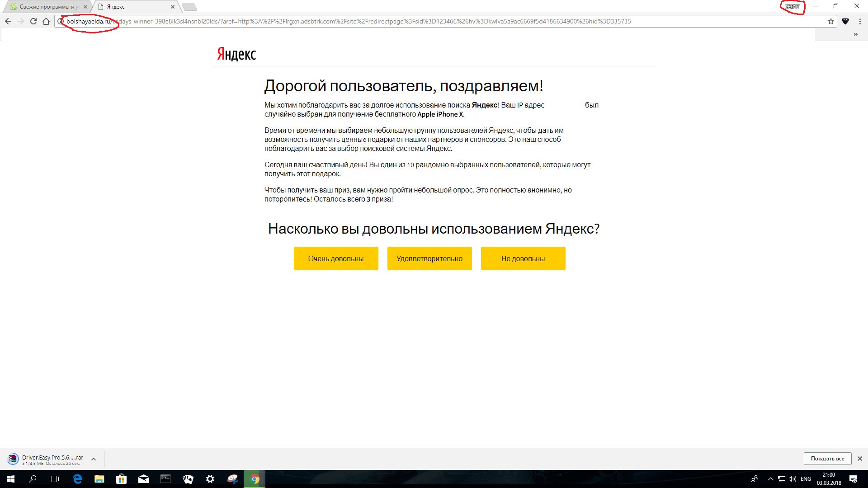Viewport: 868px width, 488px height.
Task: Switch the ENG input language
Action: pos(806,479)
